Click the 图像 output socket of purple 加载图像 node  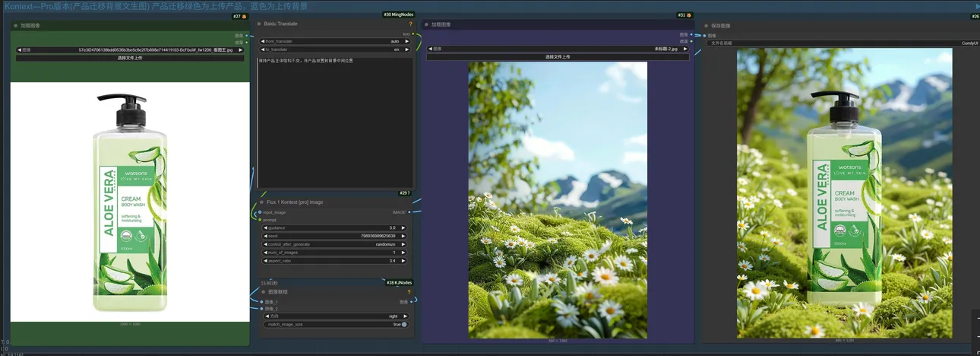click(x=690, y=34)
